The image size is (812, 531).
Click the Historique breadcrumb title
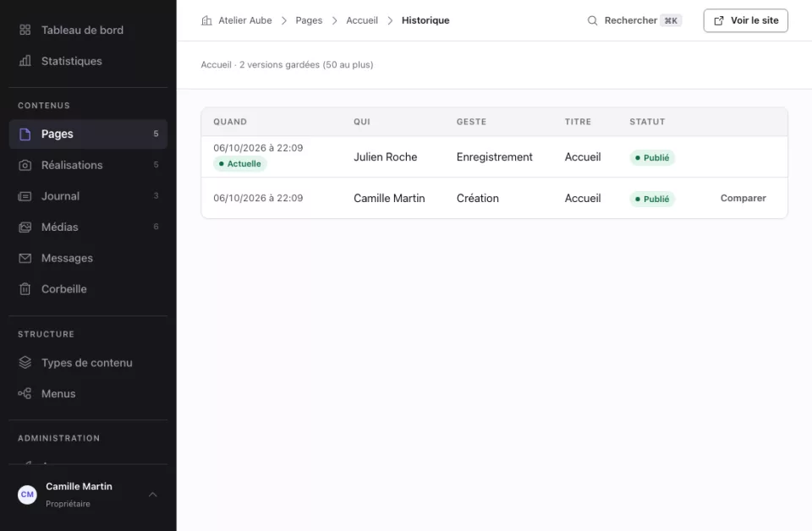coord(425,20)
